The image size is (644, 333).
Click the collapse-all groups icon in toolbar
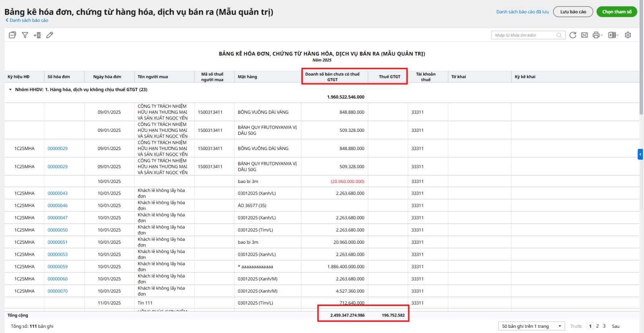[12, 35]
